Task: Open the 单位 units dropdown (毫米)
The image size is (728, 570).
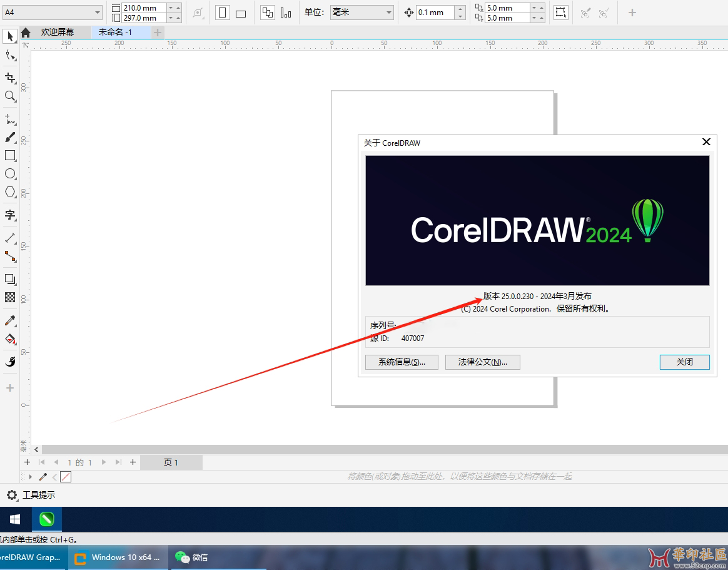Action: click(x=388, y=13)
